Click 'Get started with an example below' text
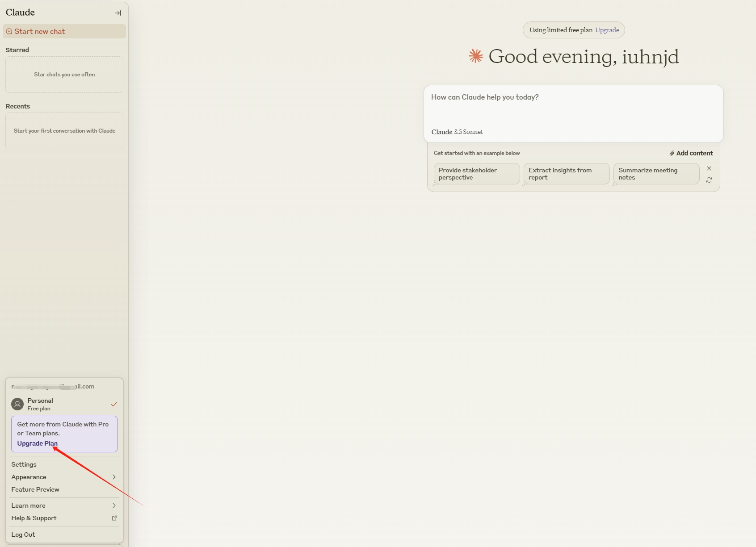Screen dimensions: 756x547 click(x=477, y=153)
